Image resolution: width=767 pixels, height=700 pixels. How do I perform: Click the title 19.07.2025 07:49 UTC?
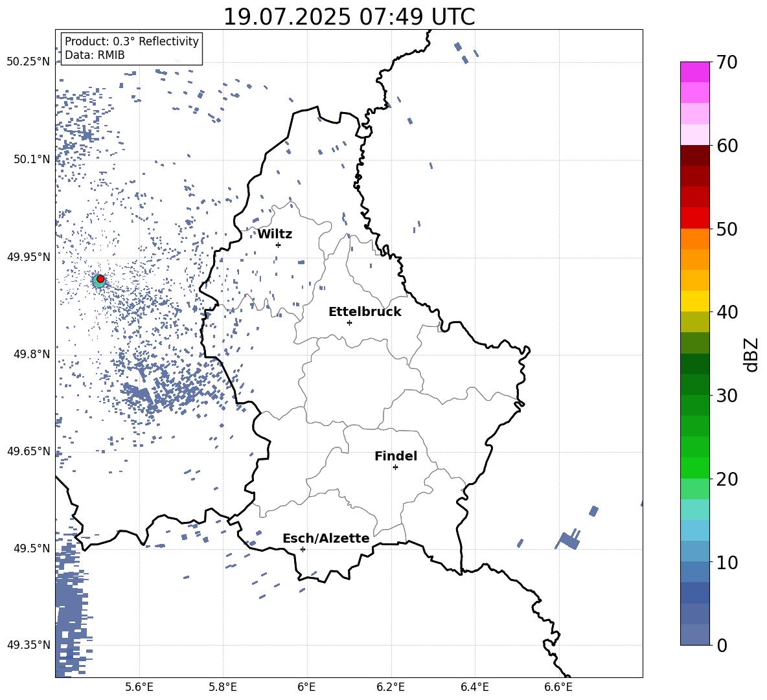[349, 17]
